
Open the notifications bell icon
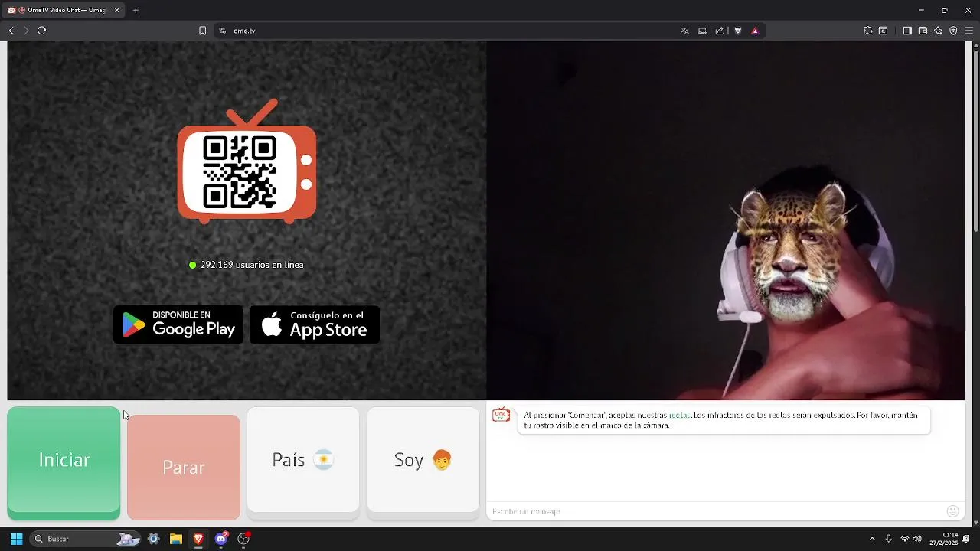pyautogui.click(x=966, y=539)
